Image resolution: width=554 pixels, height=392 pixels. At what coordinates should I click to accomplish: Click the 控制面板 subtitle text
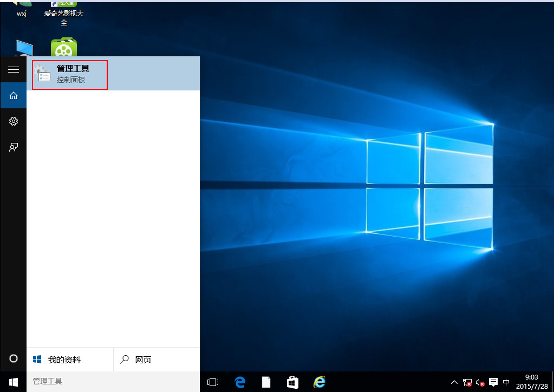pos(70,80)
